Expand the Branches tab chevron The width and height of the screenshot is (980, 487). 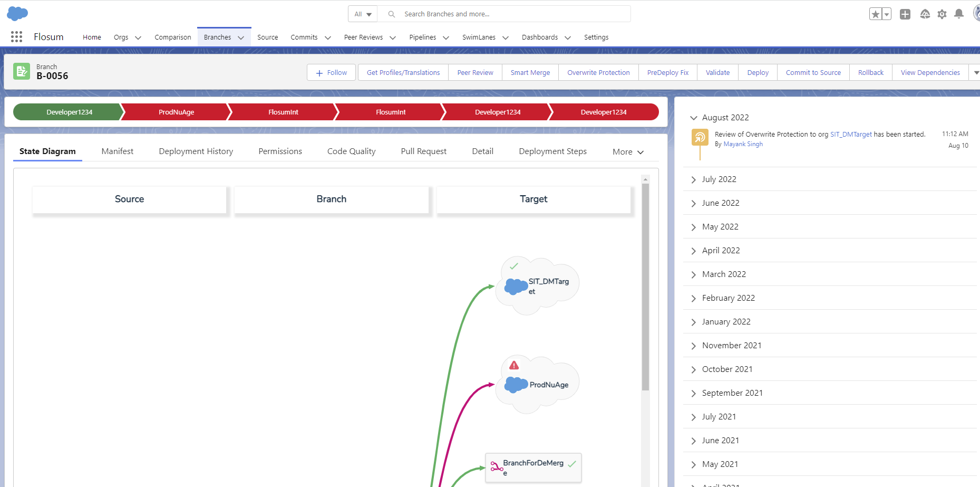[241, 37]
